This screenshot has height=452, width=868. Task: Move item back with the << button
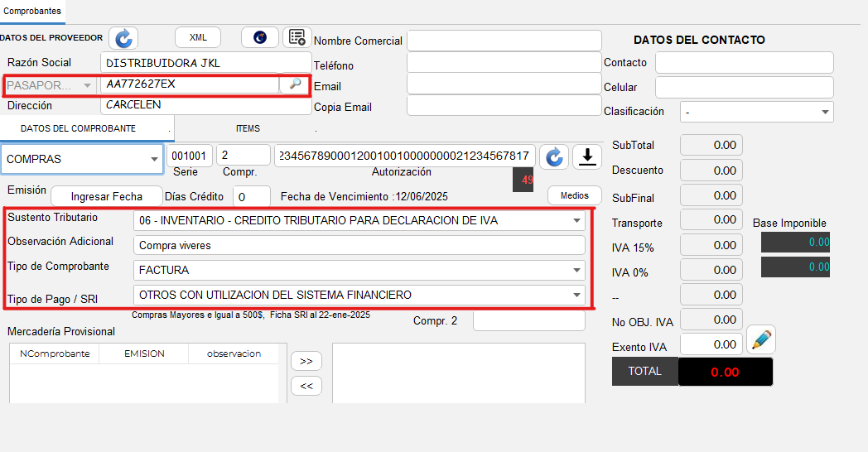[x=306, y=386]
